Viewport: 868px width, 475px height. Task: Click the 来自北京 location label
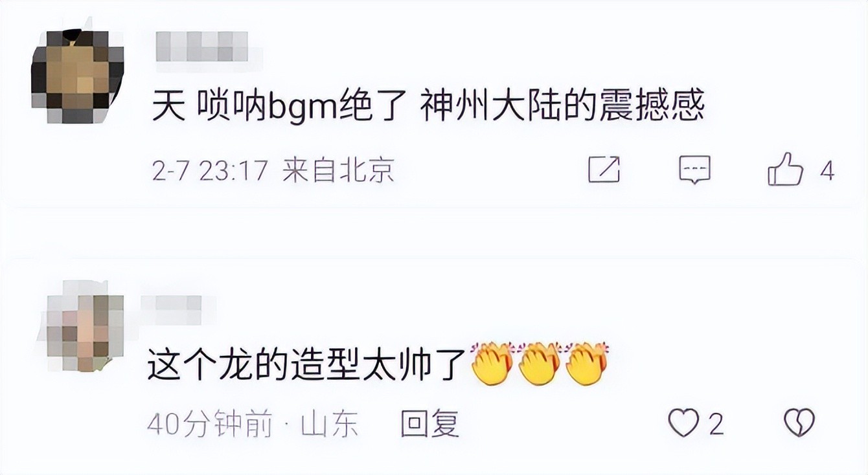pos(338,171)
